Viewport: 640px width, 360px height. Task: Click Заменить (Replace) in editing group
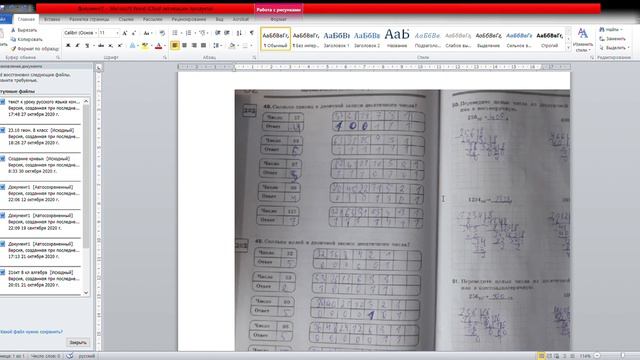tap(613, 39)
